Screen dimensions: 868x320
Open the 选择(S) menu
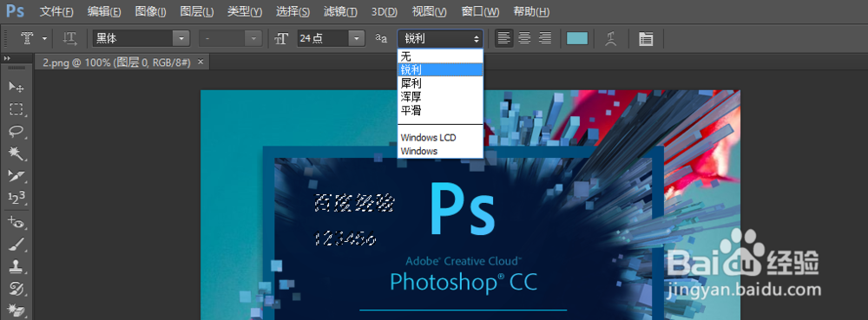coord(293,11)
